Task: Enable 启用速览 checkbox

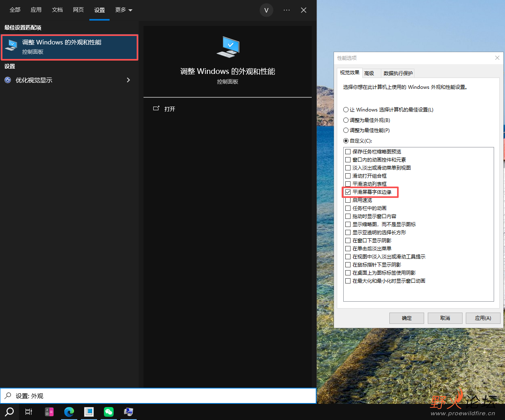Action: coord(348,200)
